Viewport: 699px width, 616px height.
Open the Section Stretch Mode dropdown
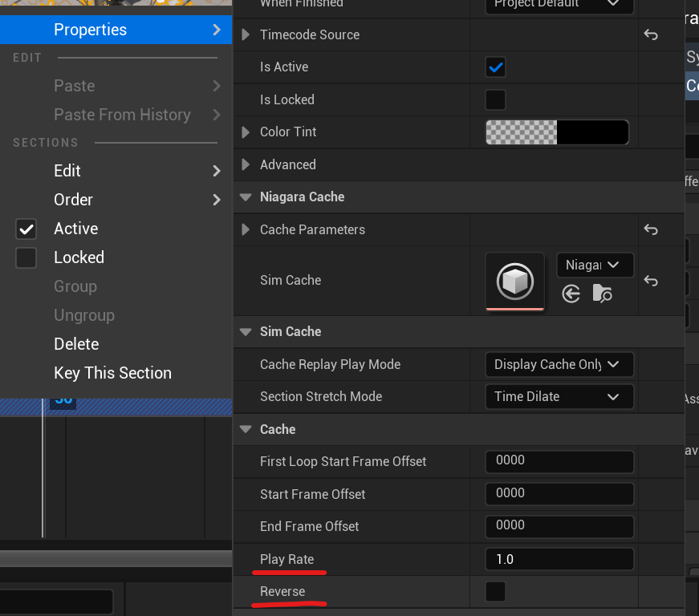point(559,397)
